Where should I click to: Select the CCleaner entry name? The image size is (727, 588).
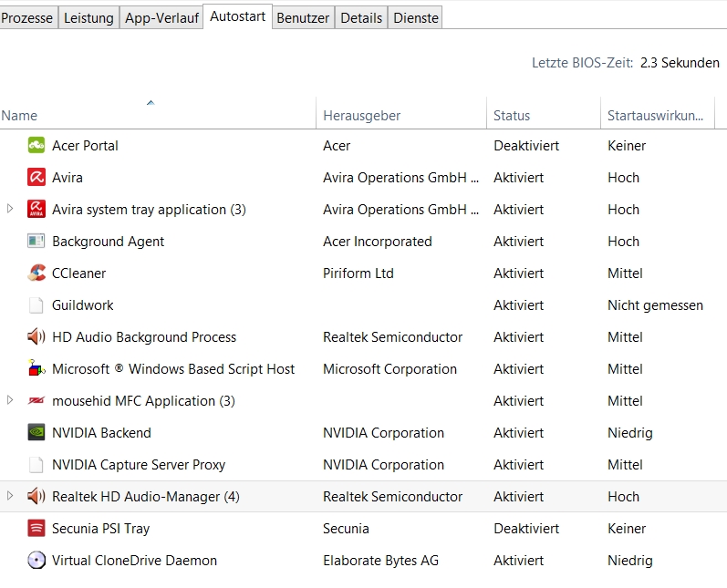tap(78, 273)
